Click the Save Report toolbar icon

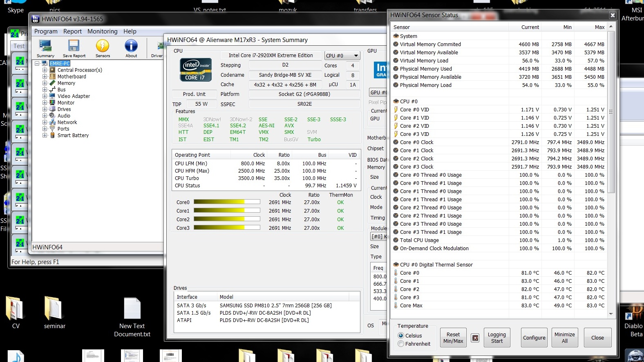[74, 48]
